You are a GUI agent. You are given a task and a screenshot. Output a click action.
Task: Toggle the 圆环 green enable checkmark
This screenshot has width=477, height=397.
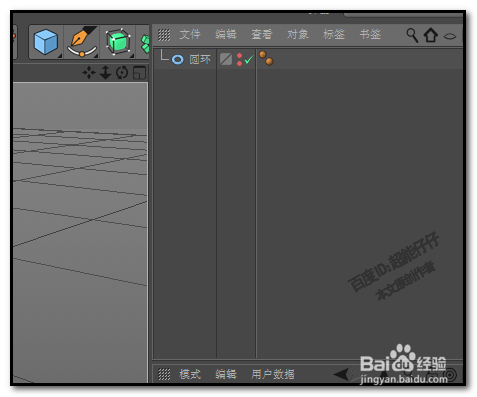249,59
